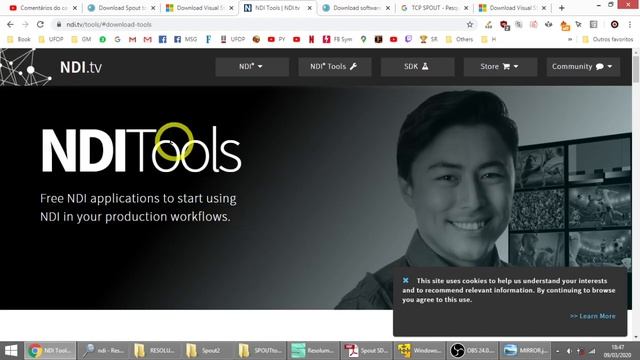Open the Google Maps bookmark icon
The height and width of the screenshot is (360, 640).
[363, 39]
